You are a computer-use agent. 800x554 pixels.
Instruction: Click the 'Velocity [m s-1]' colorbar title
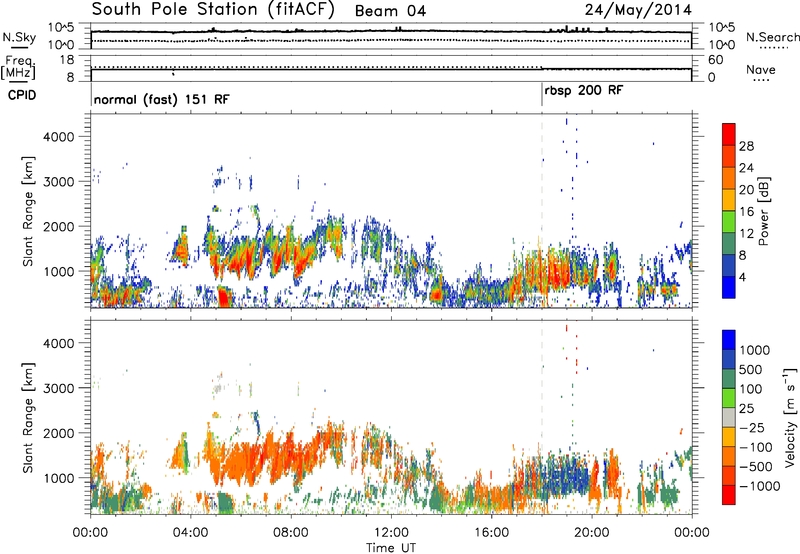point(790,417)
